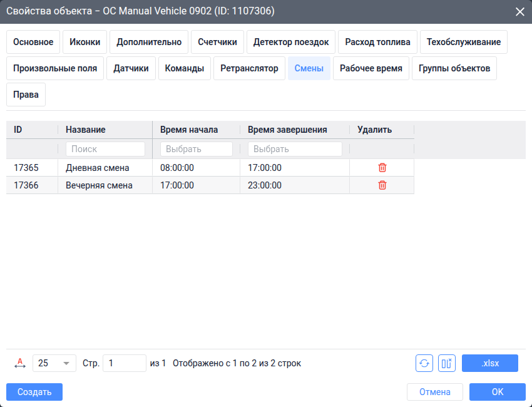Click the refresh table icon
532x407 pixels.
point(424,363)
